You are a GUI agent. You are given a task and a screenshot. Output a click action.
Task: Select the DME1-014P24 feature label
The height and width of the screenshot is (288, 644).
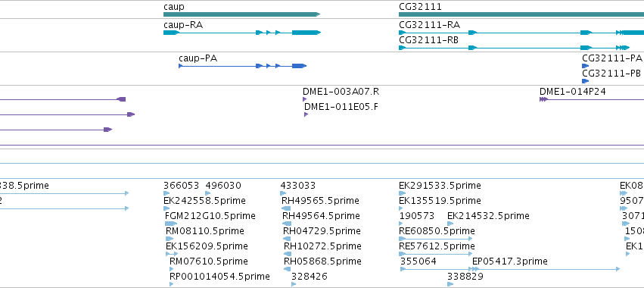573,92
